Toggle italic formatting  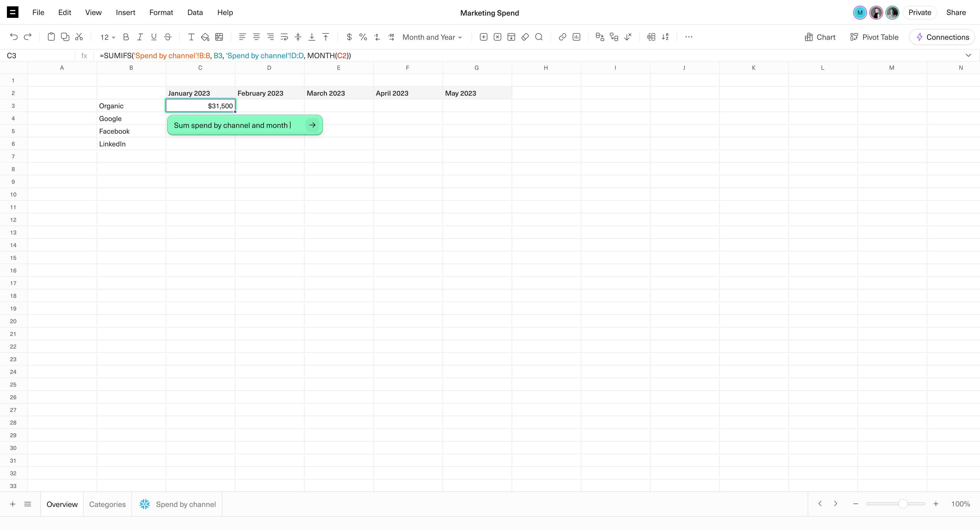point(140,37)
